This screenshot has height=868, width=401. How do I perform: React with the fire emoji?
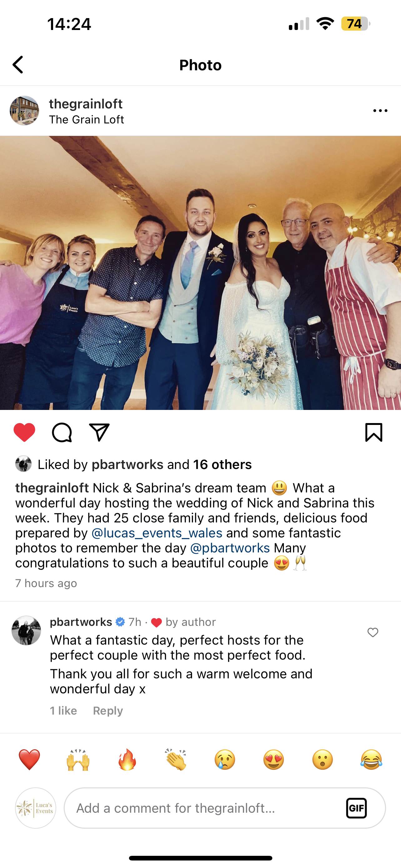click(127, 760)
